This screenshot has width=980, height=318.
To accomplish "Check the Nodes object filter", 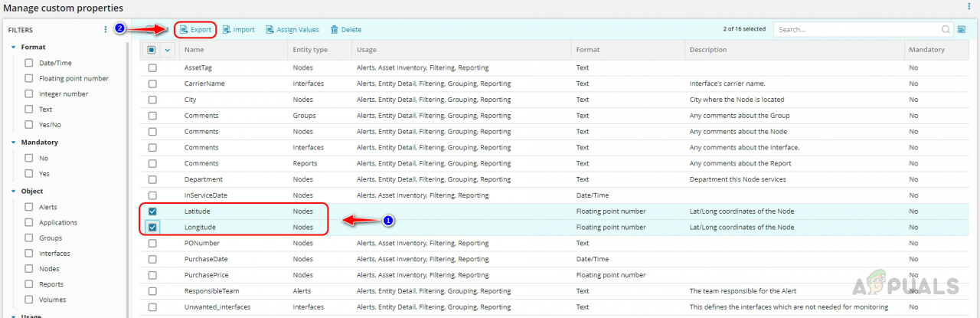I will tap(29, 269).
